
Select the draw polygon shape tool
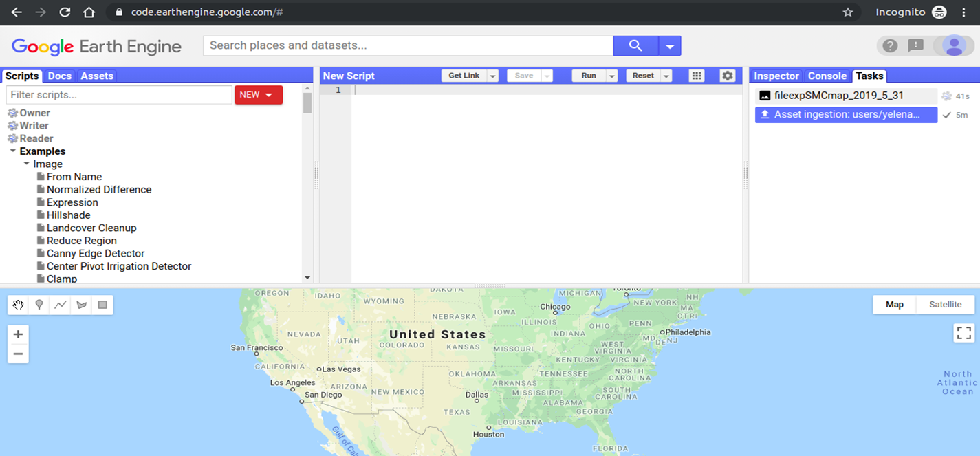(82, 305)
